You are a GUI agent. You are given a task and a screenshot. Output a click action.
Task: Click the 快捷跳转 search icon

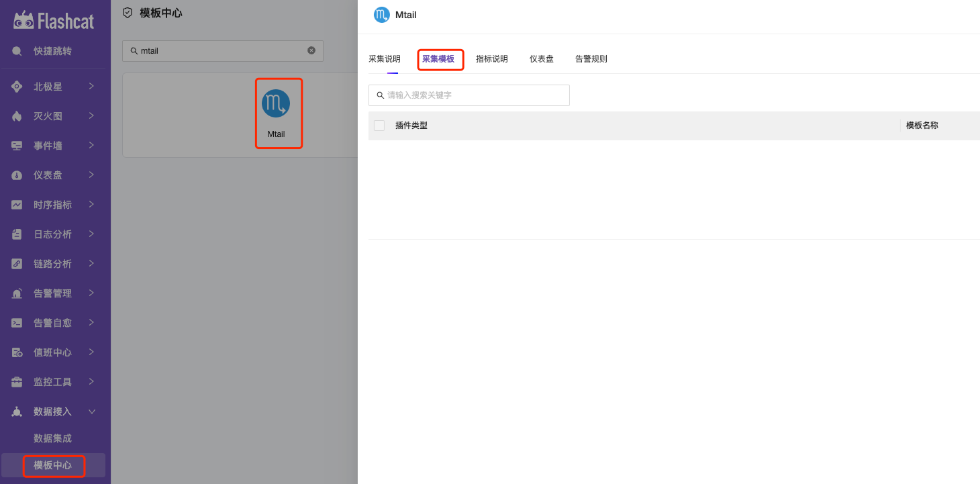[x=17, y=51]
